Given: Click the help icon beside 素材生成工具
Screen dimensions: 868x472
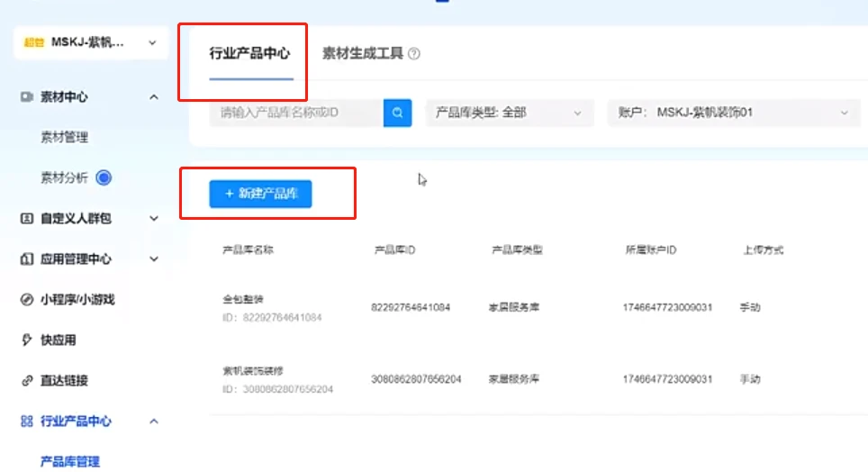Looking at the screenshot, I should click(x=414, y=54).
